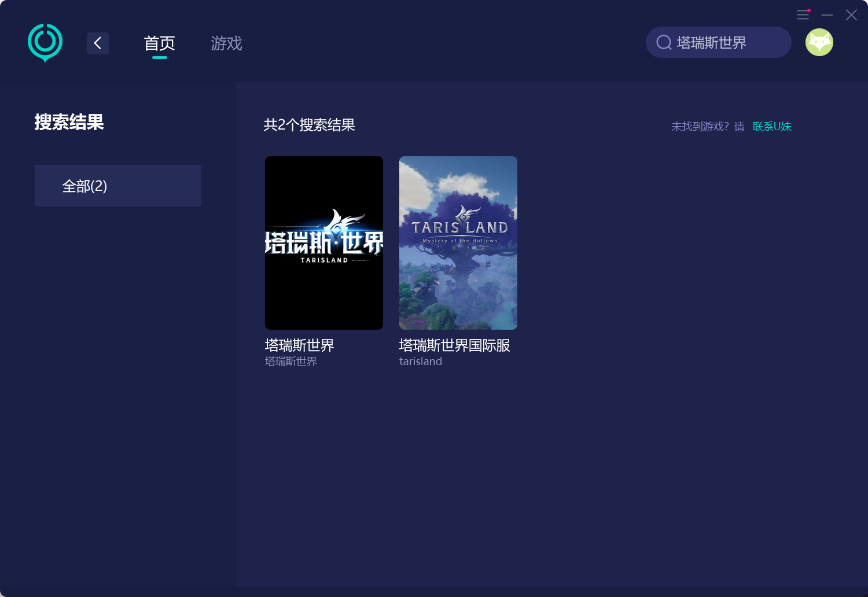868x597 pixels.
Task: Select the 全部(2) filter
Action: pos(118,186)
